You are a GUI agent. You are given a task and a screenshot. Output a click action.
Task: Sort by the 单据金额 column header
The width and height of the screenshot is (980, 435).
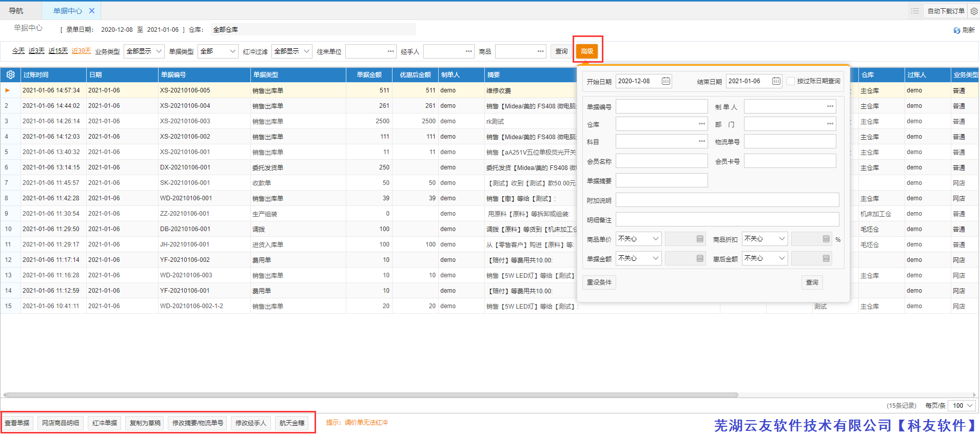coord(369,75)
